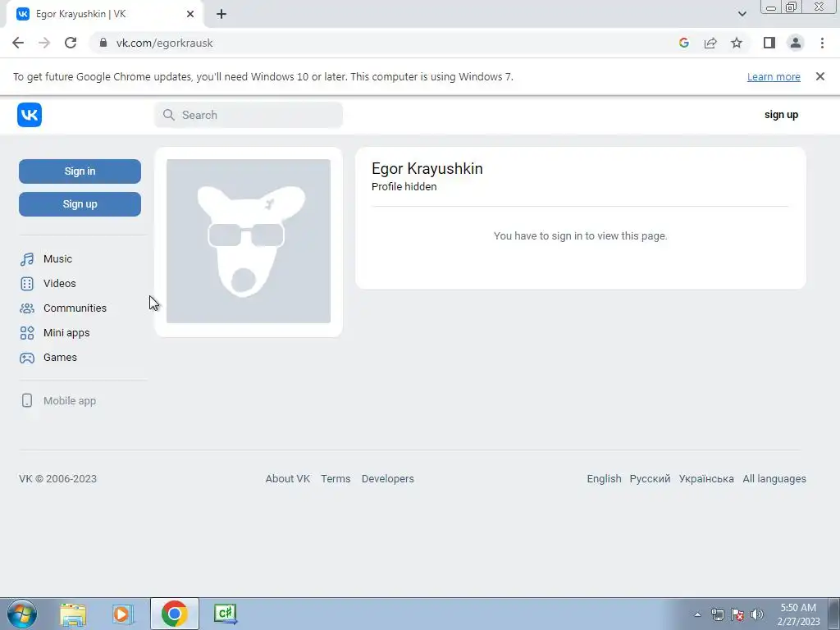
Task: Open the Mini apps icon
Action: tap(27, 333)
